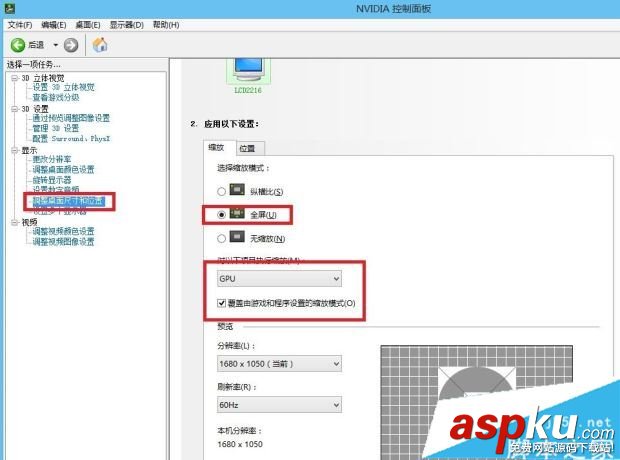Open 调整视频图像设置 link
Image resolution: width=620 pixels, height=460 pixels.
63,242
